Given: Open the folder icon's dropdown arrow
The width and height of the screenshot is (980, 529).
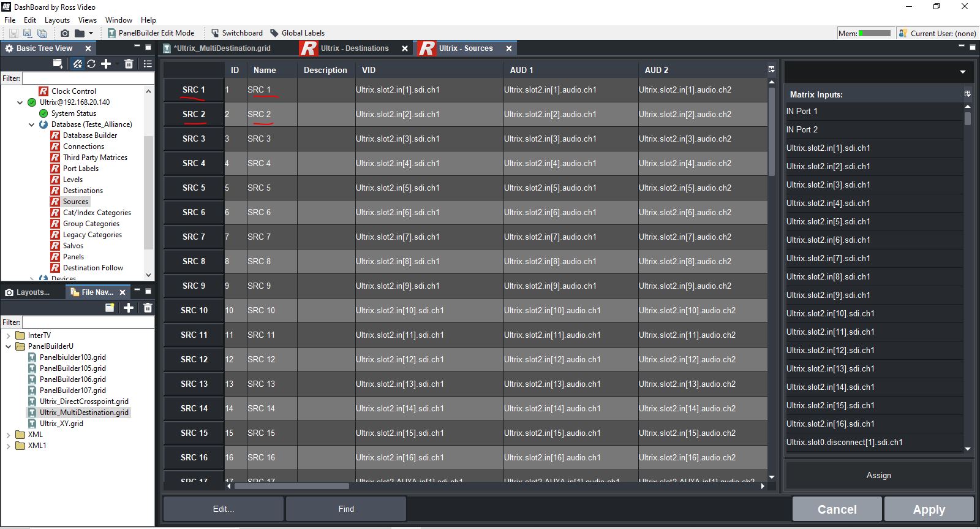Looking at the screenshot, I should (91, 33).
